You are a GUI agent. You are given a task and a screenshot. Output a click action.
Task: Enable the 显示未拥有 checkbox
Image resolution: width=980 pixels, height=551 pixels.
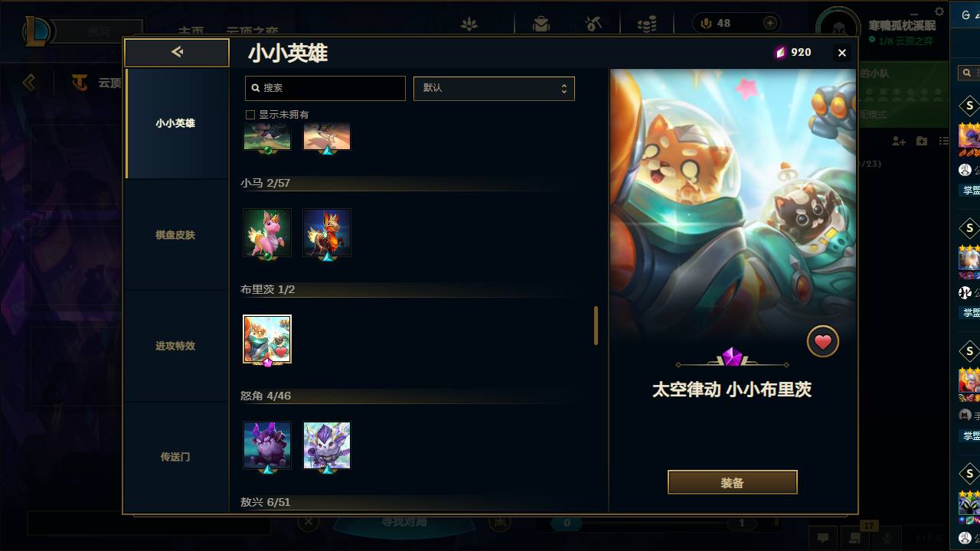coord(250,115)
